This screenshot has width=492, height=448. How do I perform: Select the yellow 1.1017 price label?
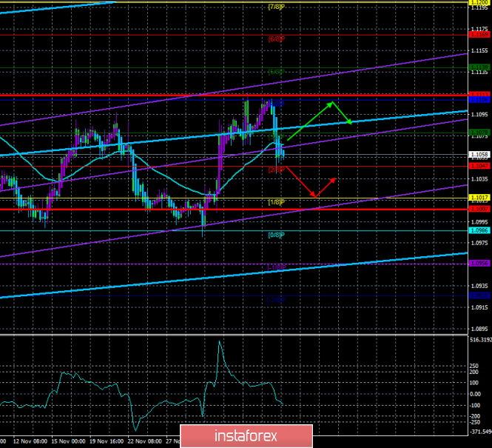[x=478, y=198]
